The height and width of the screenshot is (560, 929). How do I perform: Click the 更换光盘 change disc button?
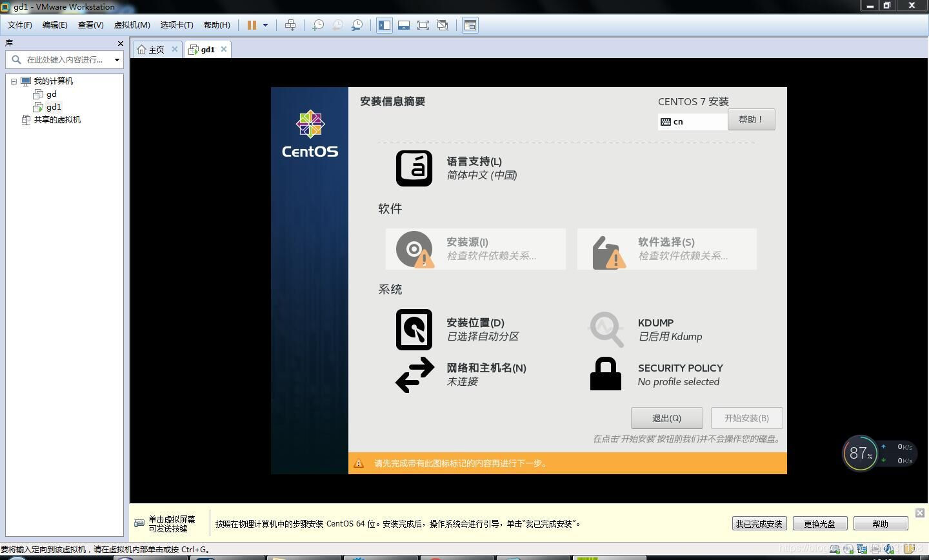point(820,524)
